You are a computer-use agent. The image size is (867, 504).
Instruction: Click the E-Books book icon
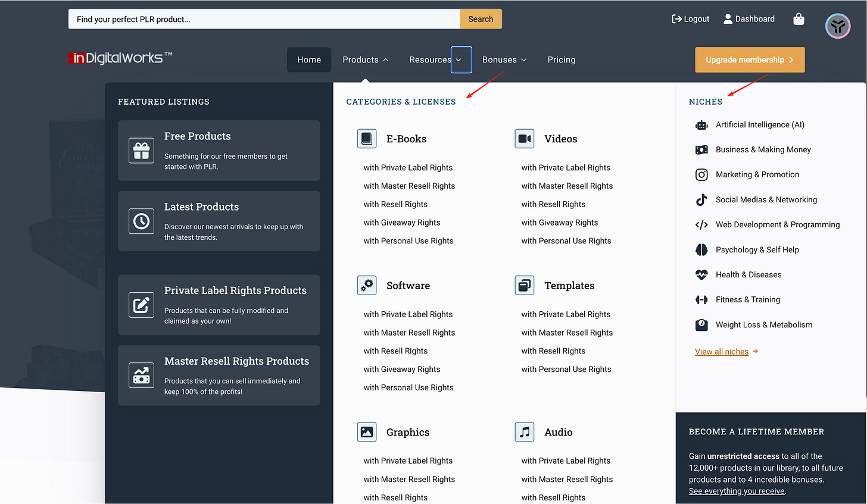[367, 139]
